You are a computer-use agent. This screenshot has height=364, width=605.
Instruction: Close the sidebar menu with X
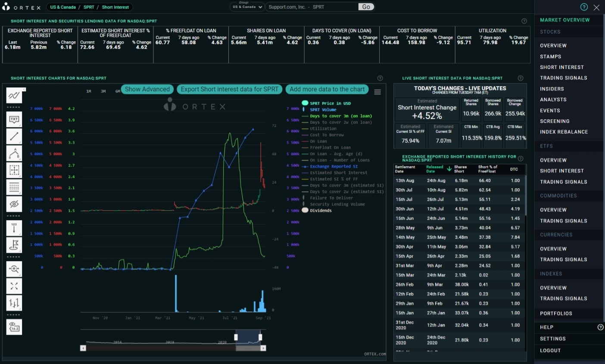click(x=596, y=7)
